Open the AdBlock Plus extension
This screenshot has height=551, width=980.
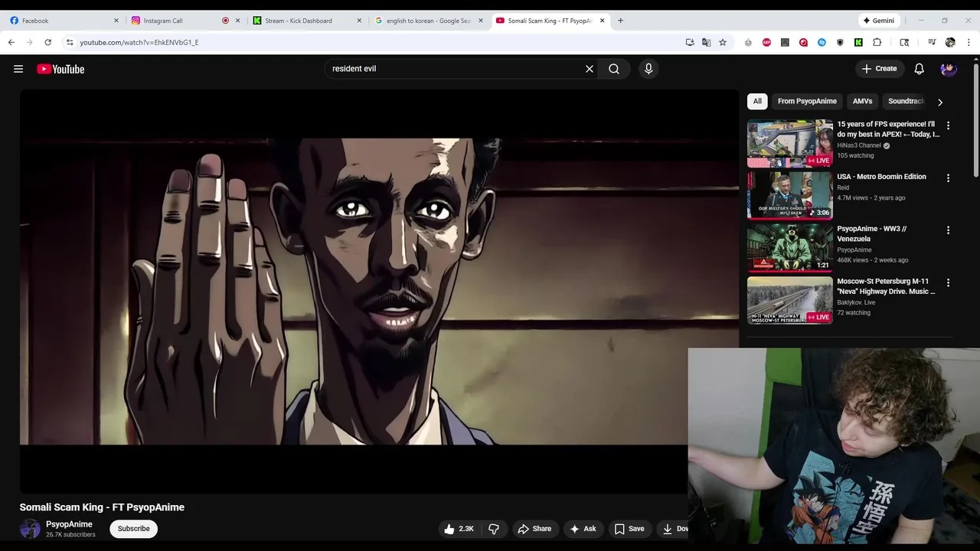point(766,42)
